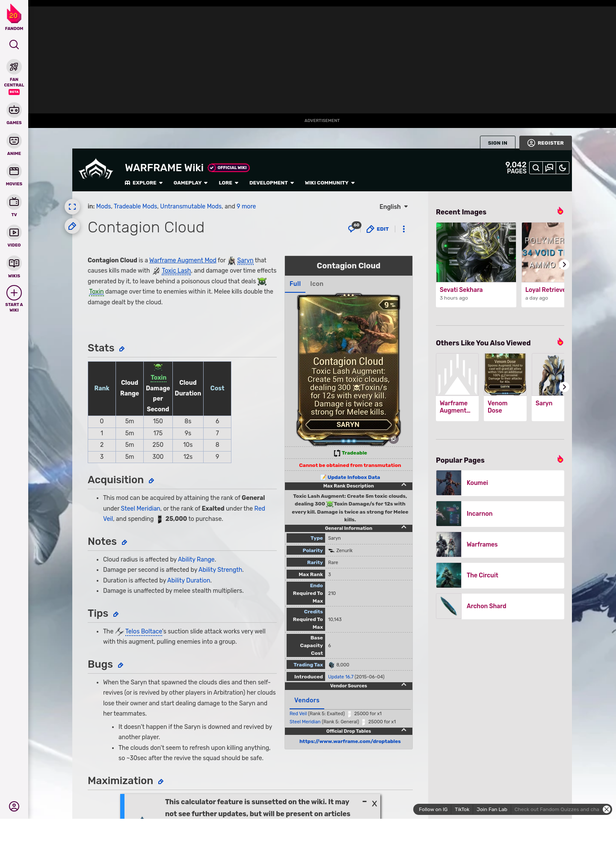Open the search icon in Fandom sidebar

[14, 45]
